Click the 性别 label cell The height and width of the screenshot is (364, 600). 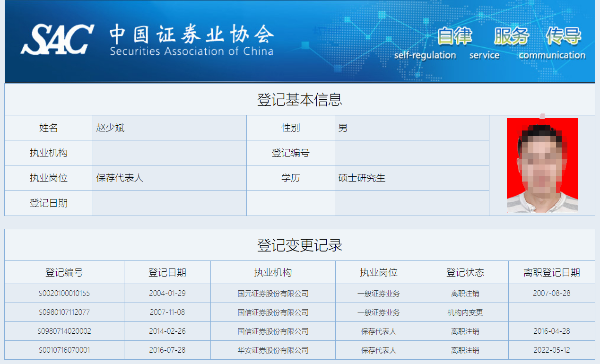291,128
